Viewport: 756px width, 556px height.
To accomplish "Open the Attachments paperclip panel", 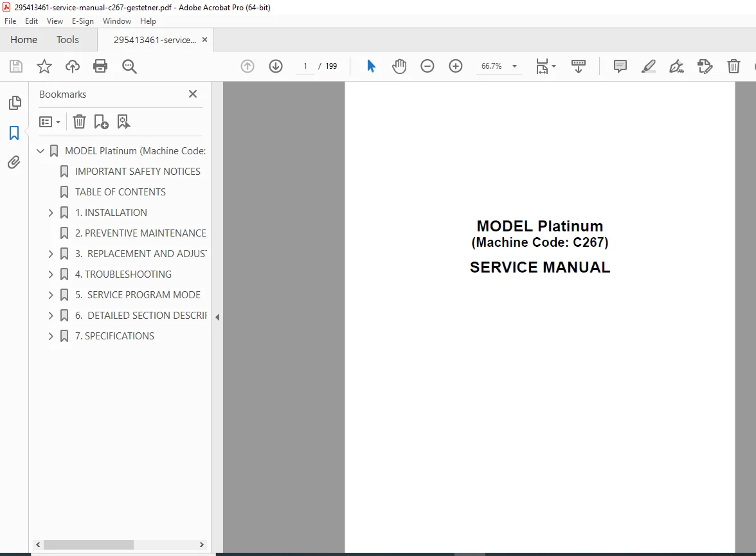I will coord(14,163).
